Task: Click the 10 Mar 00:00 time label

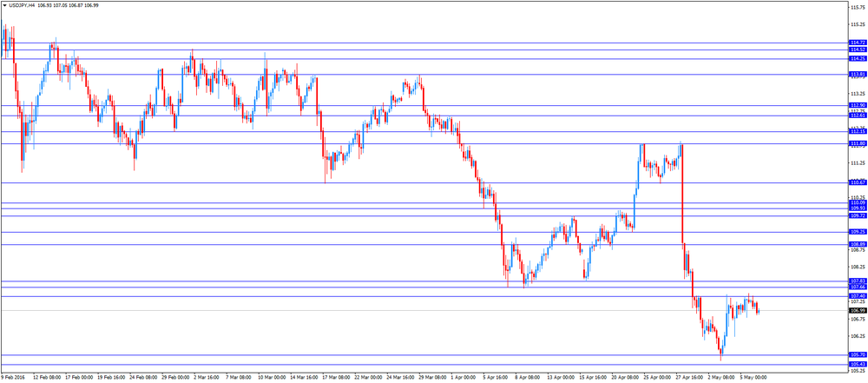Action: pyautogui.click(x=273, y=378)
